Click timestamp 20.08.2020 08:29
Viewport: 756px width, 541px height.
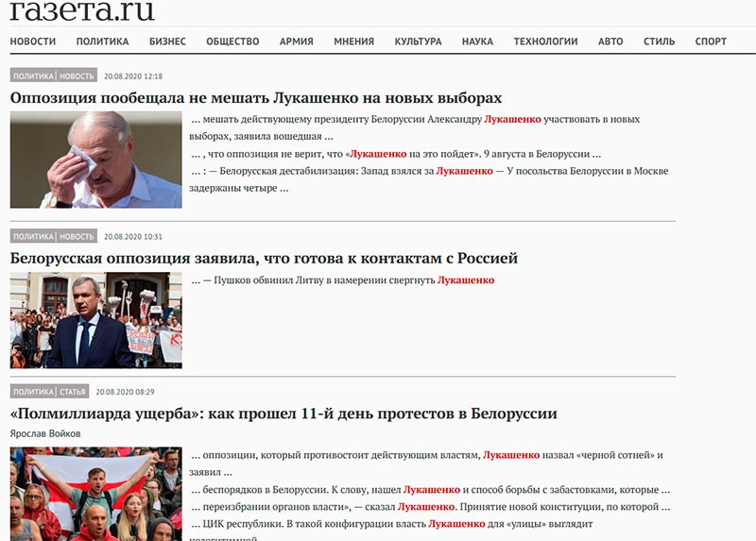(x=125, y=392)
